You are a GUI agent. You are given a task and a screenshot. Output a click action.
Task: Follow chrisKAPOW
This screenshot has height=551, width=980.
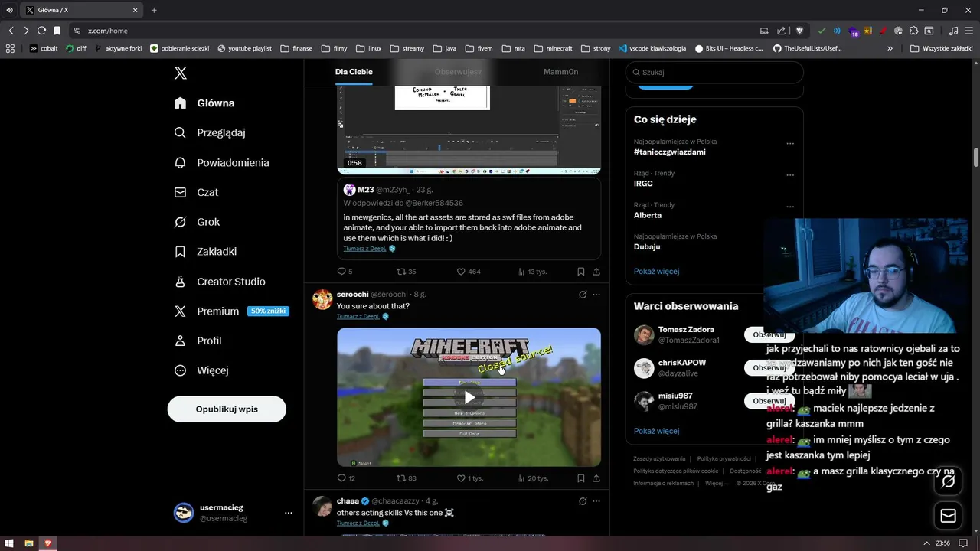[x=769, y=367]
